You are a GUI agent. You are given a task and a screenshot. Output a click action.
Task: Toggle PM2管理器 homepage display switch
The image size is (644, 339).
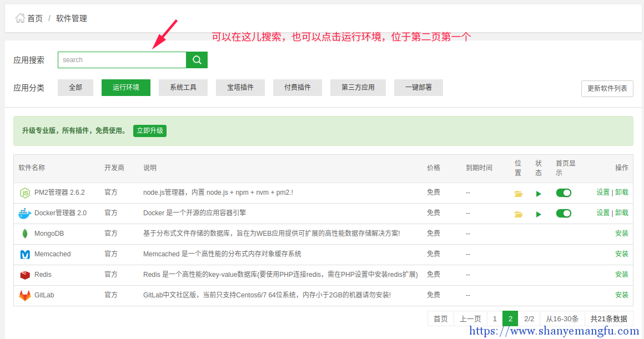563,192
